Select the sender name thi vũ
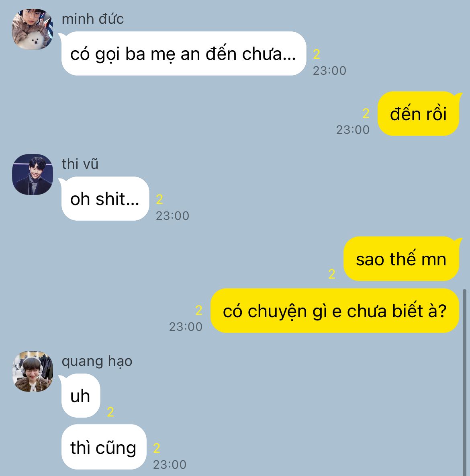This screenshot has height=476, width=470. (x=80, y=164)
